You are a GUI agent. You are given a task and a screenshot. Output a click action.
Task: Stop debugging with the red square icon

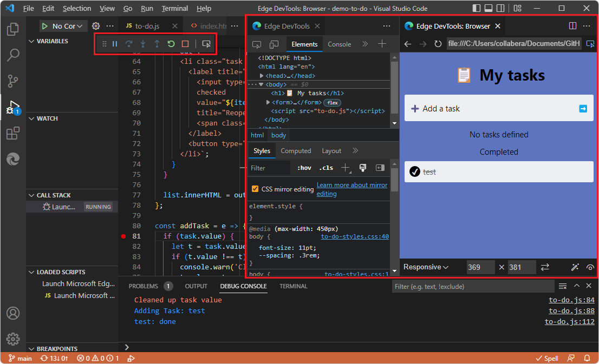185,44
